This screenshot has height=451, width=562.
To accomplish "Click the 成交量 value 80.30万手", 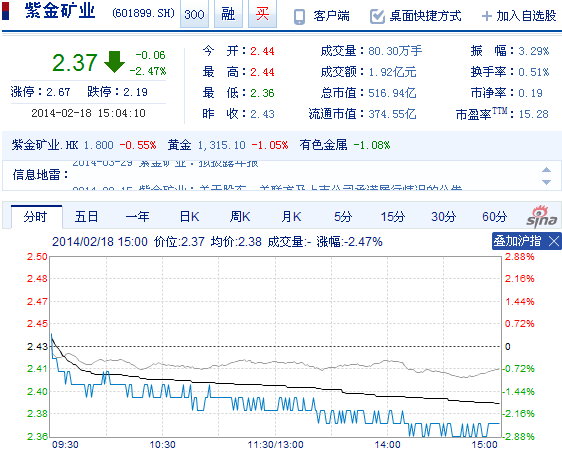I will (x=395, y=51).
